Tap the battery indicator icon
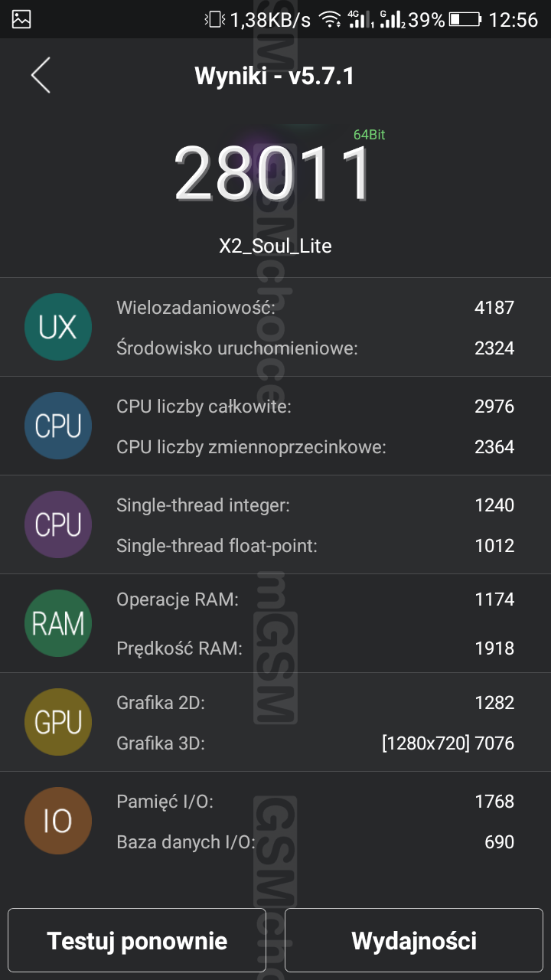Viewport: 551px width, 980px height. [465, 20]
